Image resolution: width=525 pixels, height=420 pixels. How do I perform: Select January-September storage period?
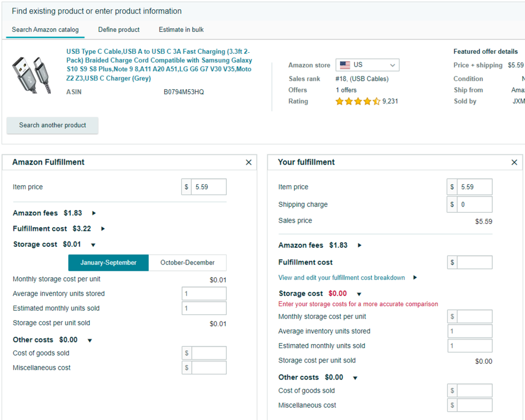109,263
